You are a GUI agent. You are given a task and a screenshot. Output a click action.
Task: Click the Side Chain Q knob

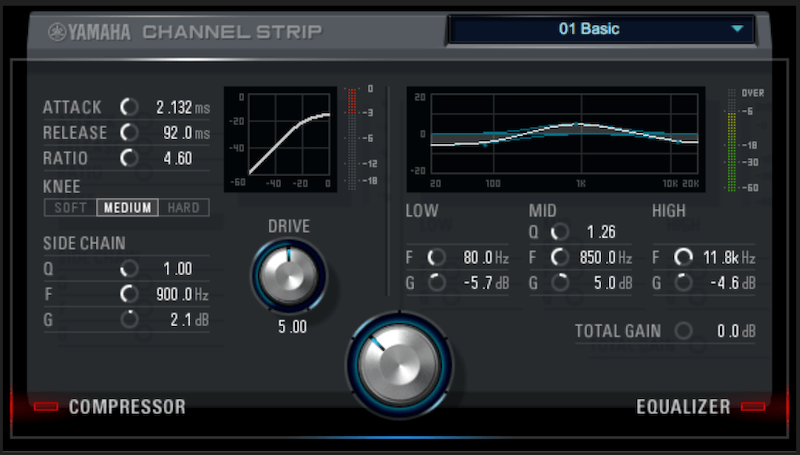pyautogui.click(x=129, y=269)
